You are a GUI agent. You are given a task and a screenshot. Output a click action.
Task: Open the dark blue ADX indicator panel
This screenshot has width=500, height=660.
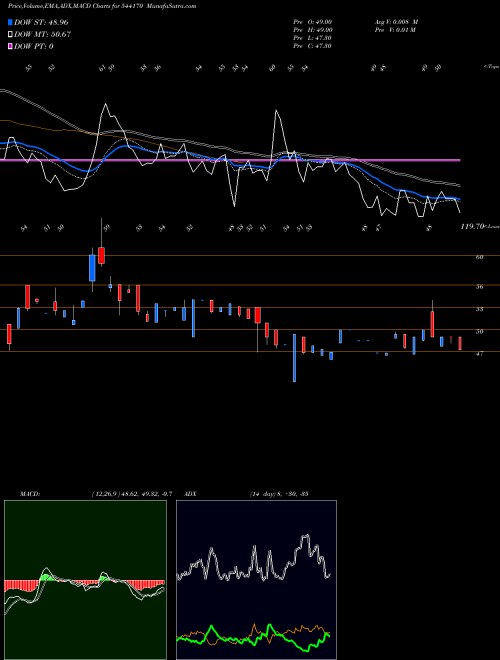tap(256, 580)
